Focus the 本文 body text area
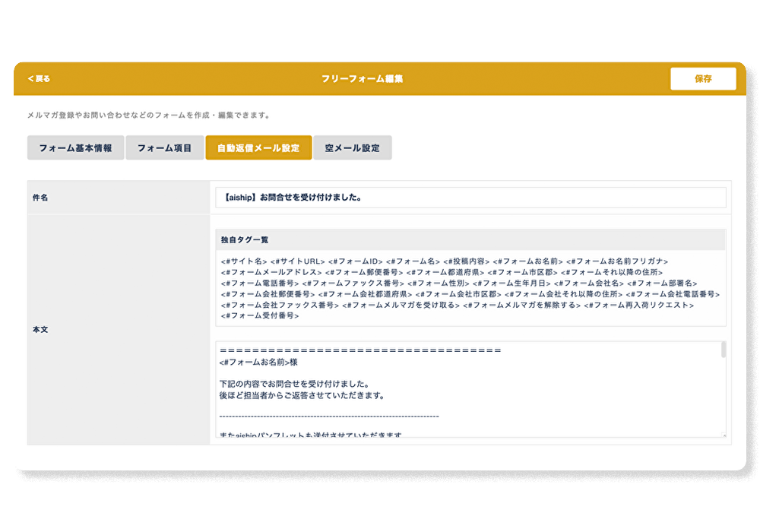Viewport: 760px width, 532px height. [467, 395]
